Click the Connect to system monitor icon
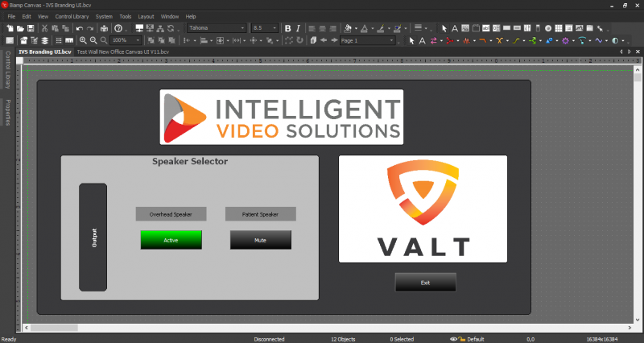This screenshot has width=644, height=343. click(139, 28)
